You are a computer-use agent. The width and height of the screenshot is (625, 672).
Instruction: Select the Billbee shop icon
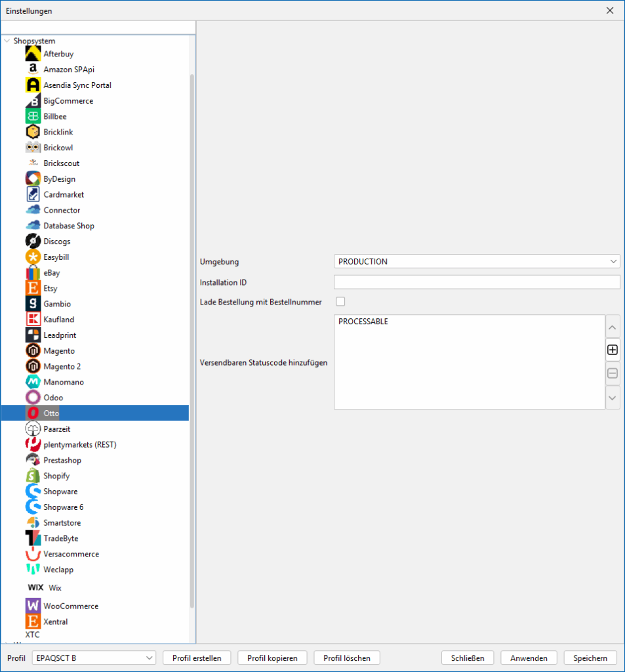(33, 116)
